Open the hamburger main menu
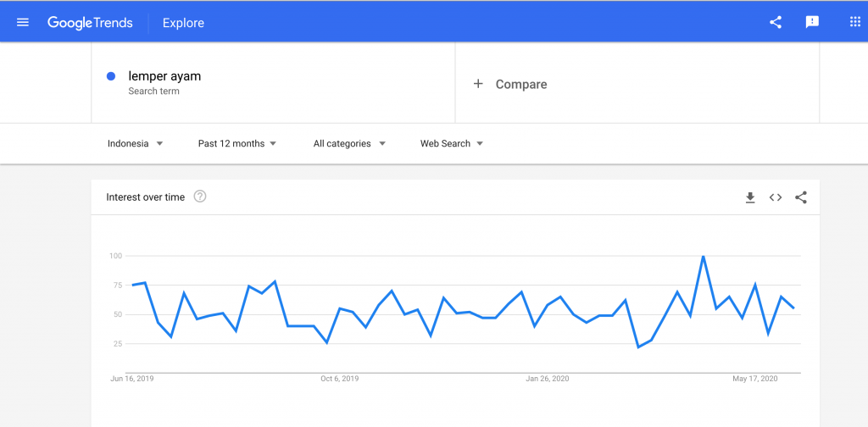 tap(23, 23)
